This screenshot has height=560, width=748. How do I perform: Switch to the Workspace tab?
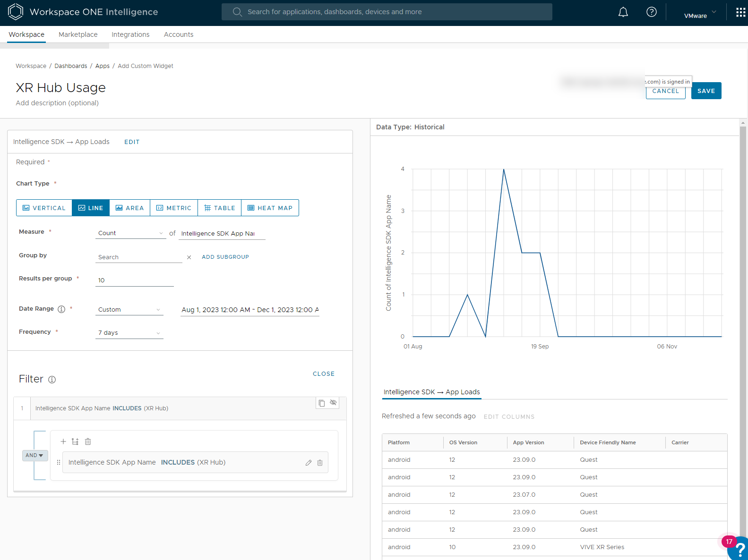coord(26,34)
